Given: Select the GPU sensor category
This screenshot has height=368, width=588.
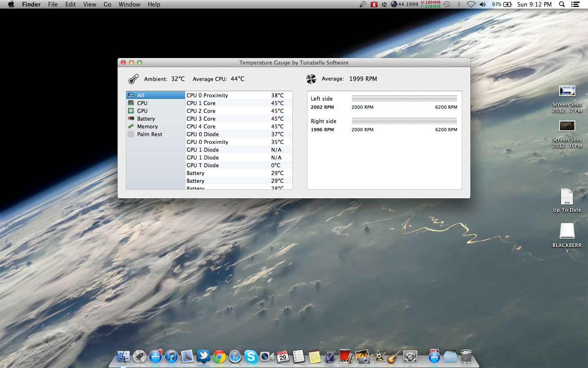Looking at the screenshot, I should coord(142,111).
